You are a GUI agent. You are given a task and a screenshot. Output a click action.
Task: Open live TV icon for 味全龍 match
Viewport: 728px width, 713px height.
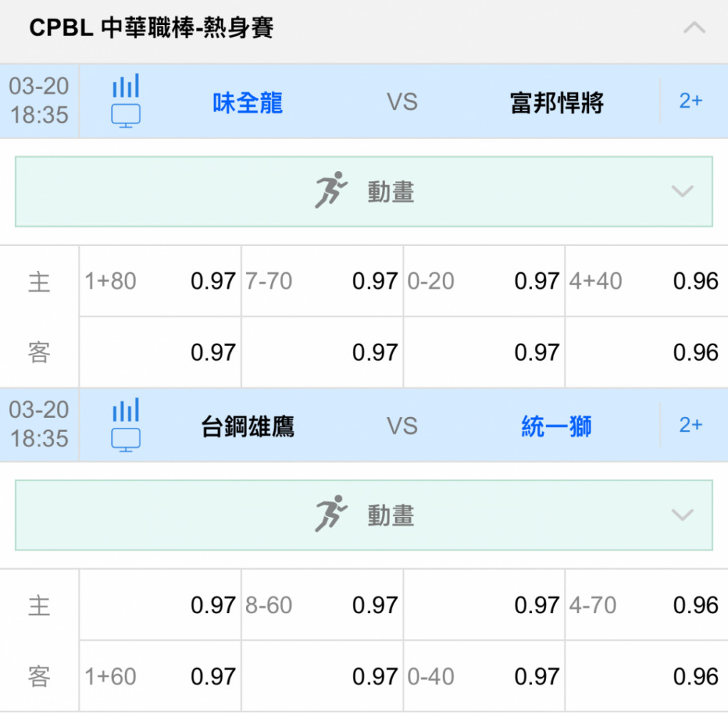[x=125, y=116]
